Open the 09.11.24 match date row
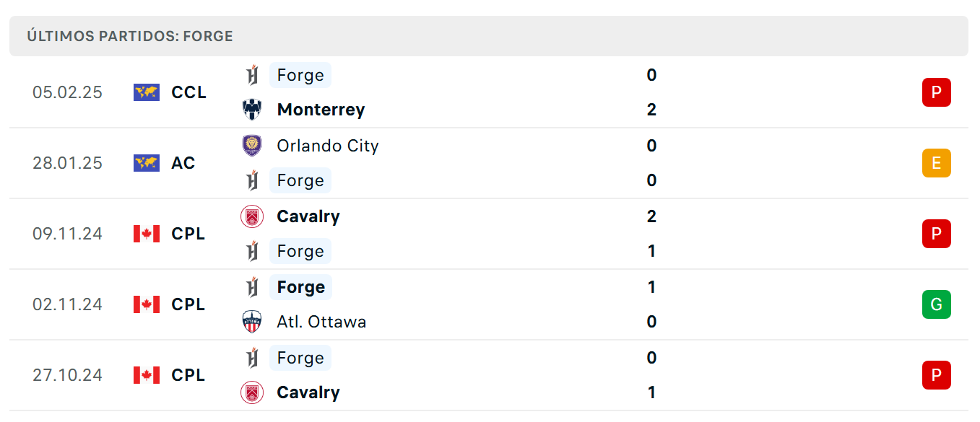 (x=489, y=234)
